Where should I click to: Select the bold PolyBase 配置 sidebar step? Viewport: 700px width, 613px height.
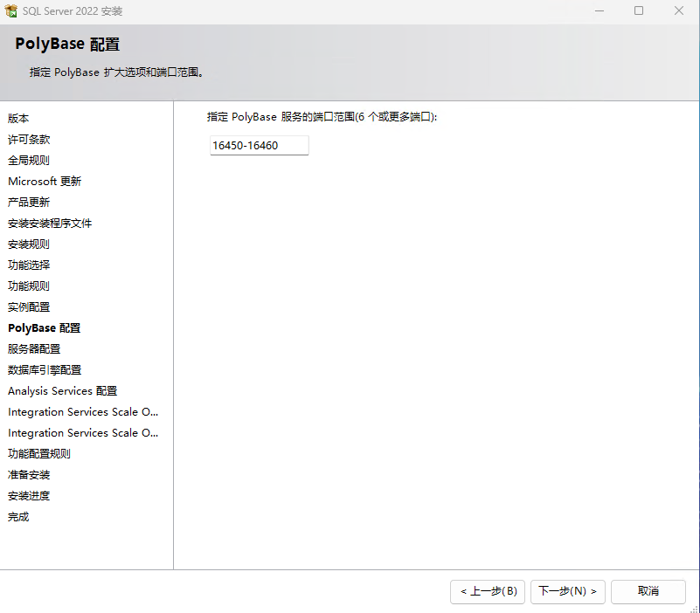pyautogui.click(x=45, y=328)
